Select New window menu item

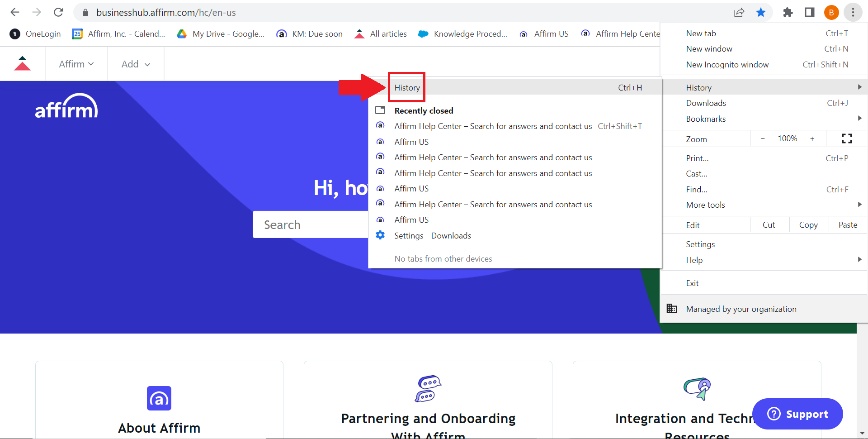click(x=764, y=48)
